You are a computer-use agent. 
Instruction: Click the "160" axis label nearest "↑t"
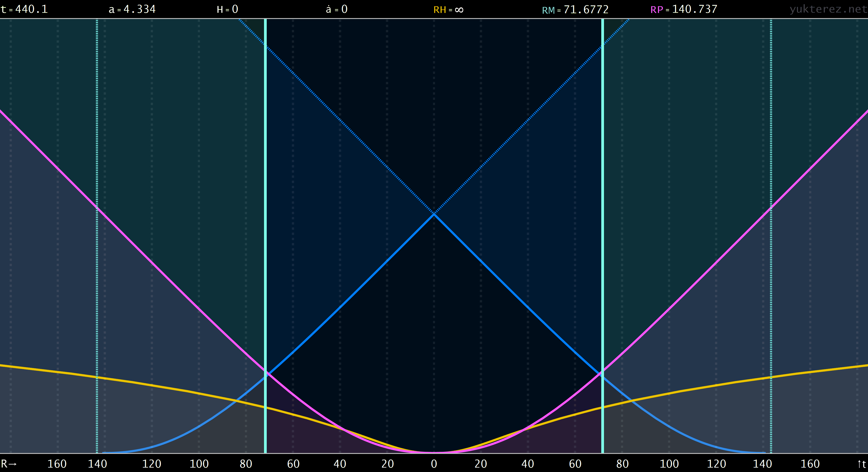pos(810,464)
